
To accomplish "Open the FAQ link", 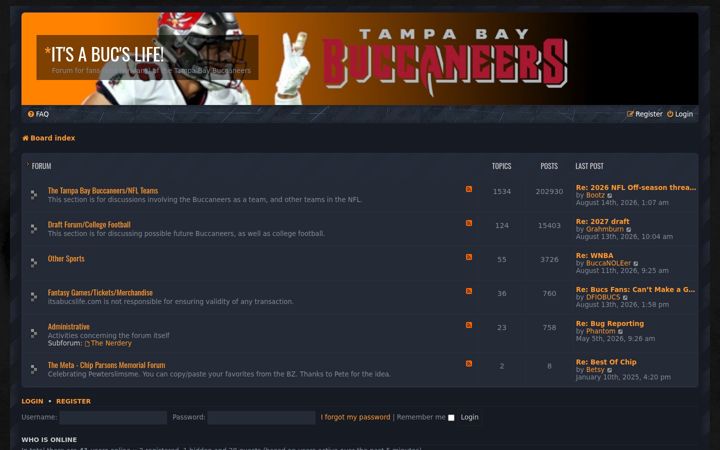I will pos(38,114).
